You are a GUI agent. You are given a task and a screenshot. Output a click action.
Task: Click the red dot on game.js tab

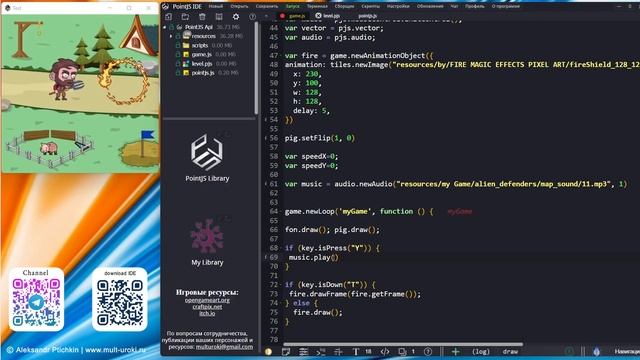click(282, 16)
